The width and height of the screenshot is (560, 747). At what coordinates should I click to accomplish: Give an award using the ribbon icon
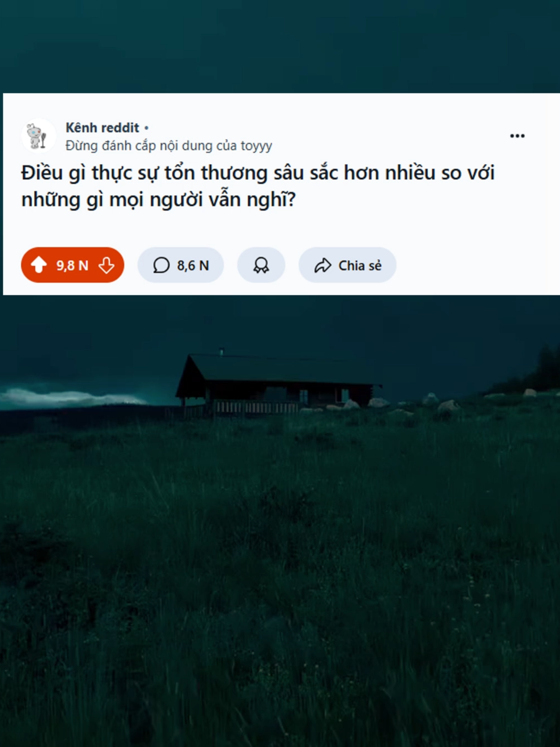point(261,265)
